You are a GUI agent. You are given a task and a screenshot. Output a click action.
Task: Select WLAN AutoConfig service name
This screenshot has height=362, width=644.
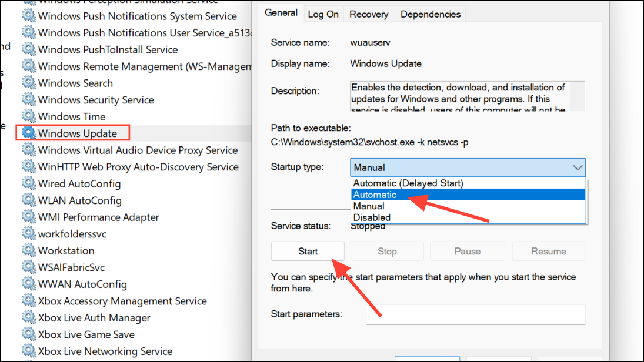[79, 201]
